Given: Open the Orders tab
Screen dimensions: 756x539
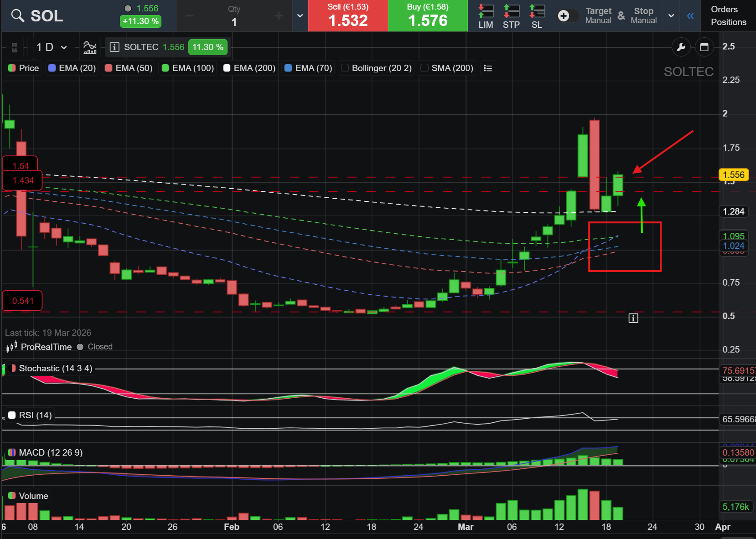Looking at the screenshot, I should (724, 9).
